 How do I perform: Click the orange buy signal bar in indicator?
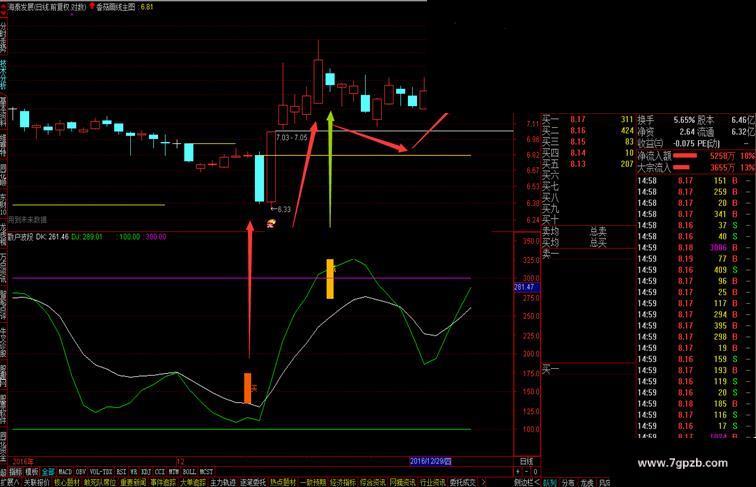pyautogui.click(x=247, y=388)
